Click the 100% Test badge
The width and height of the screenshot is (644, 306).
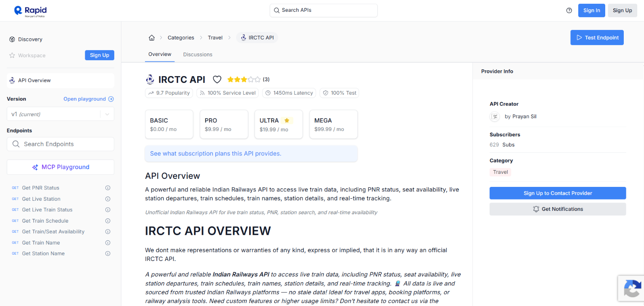pos(339,93)
